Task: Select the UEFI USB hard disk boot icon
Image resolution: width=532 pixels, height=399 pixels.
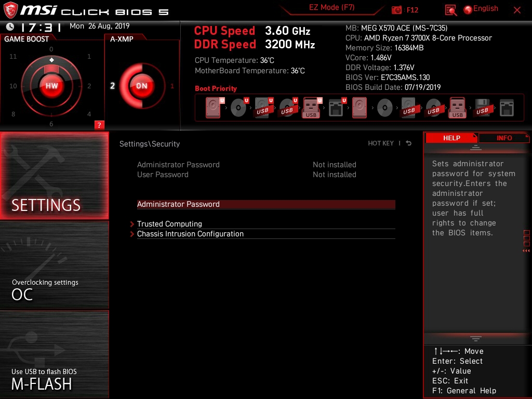Action: (263, 108)
